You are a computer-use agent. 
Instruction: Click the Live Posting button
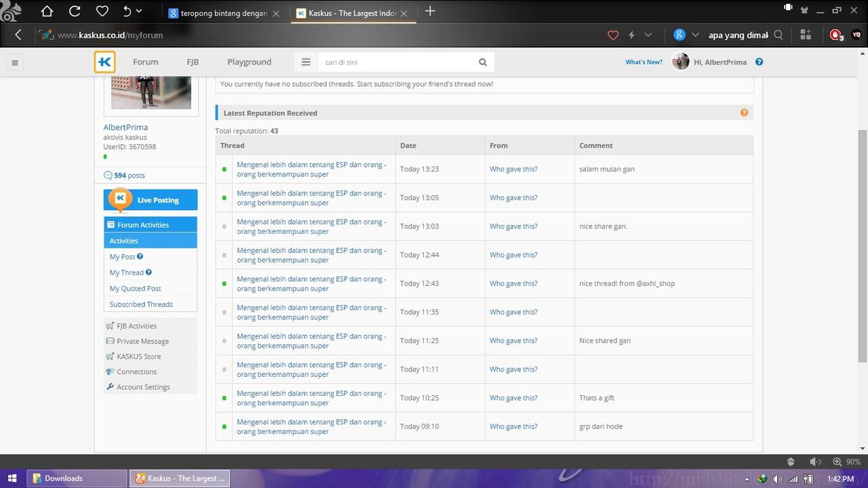(151, 200)
